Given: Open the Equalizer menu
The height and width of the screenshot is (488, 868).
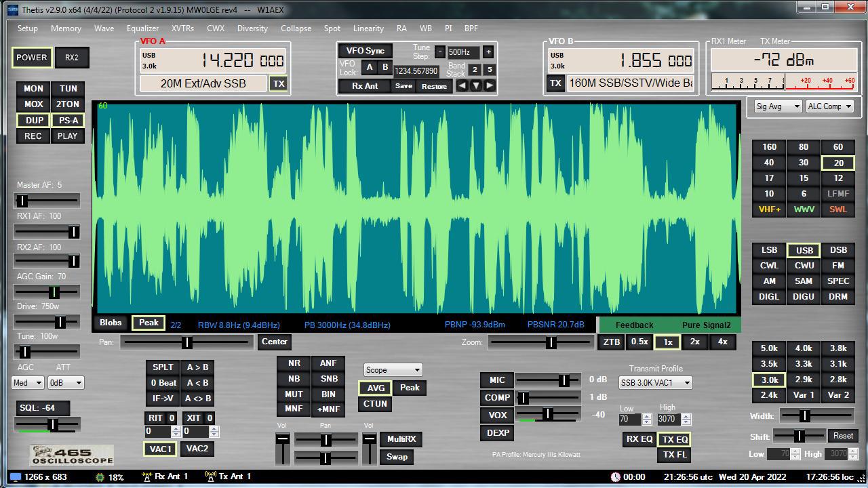Looking at the screenshot, I should point(142,28).
